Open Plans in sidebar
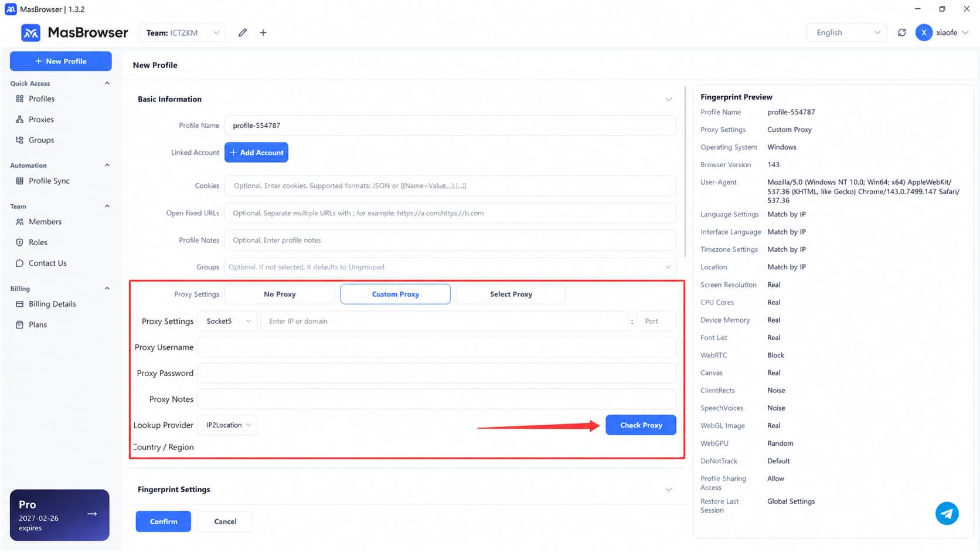This screenshot has height=552, width=980. 38,324
